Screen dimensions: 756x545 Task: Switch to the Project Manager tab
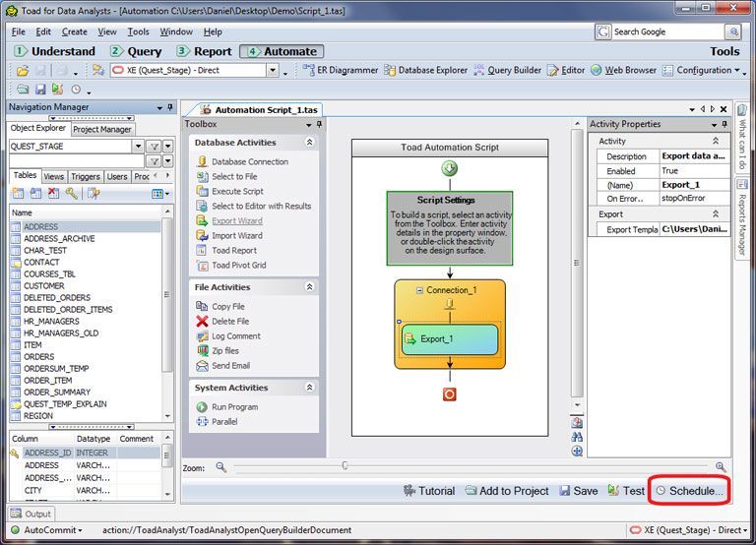102,129
